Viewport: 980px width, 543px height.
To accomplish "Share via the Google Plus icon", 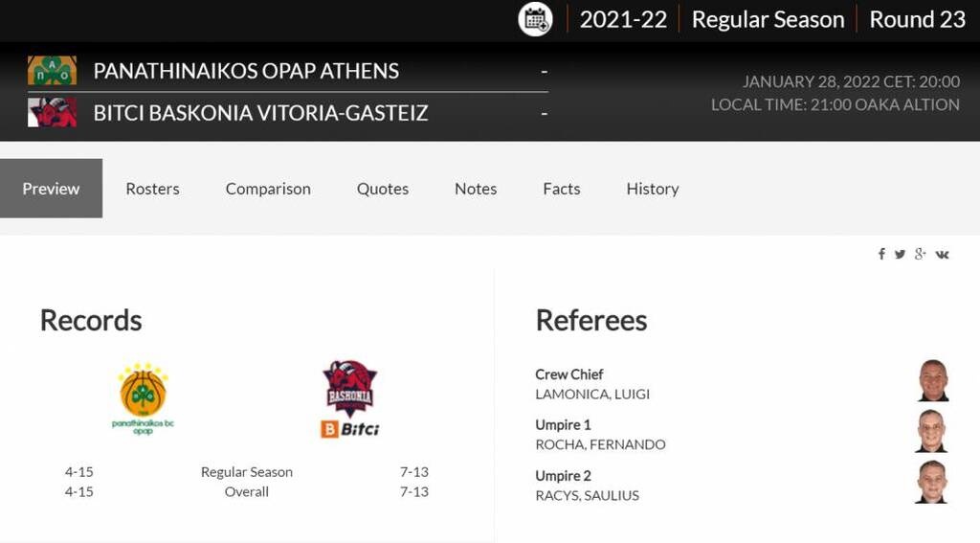I will click(920, 254).
